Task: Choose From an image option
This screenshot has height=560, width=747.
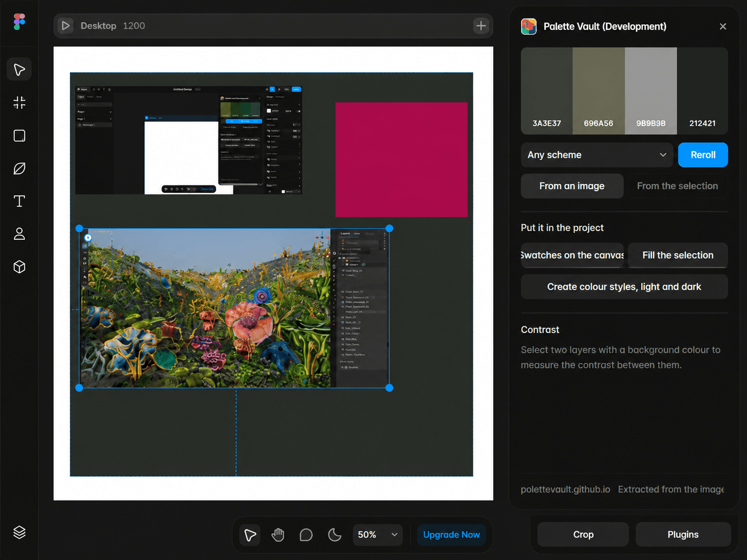Action: (572, 186)
